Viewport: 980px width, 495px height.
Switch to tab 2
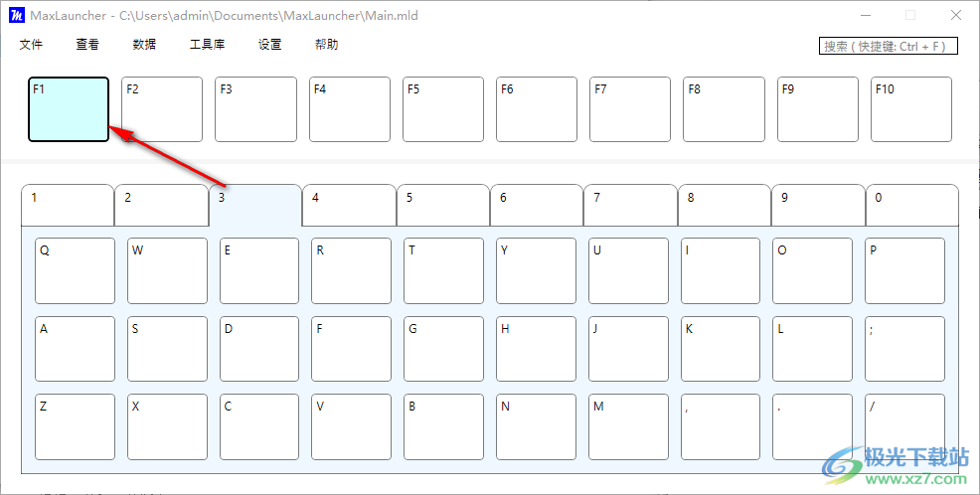point(161,205)
